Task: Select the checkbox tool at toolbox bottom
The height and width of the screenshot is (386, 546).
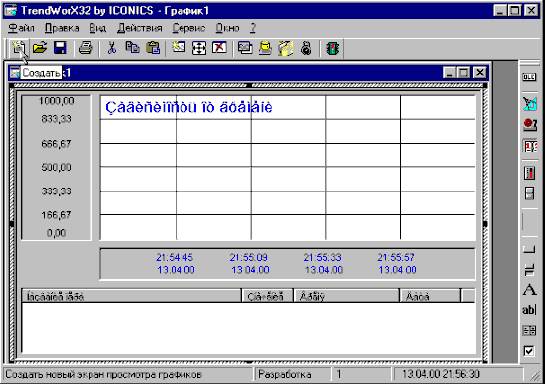Action: point(529,351)
